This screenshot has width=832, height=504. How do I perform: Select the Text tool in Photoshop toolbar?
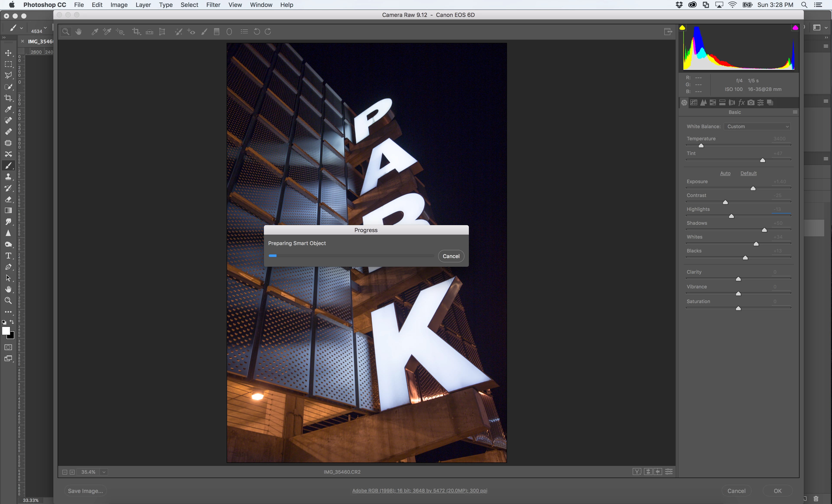(x=8, y=256)
